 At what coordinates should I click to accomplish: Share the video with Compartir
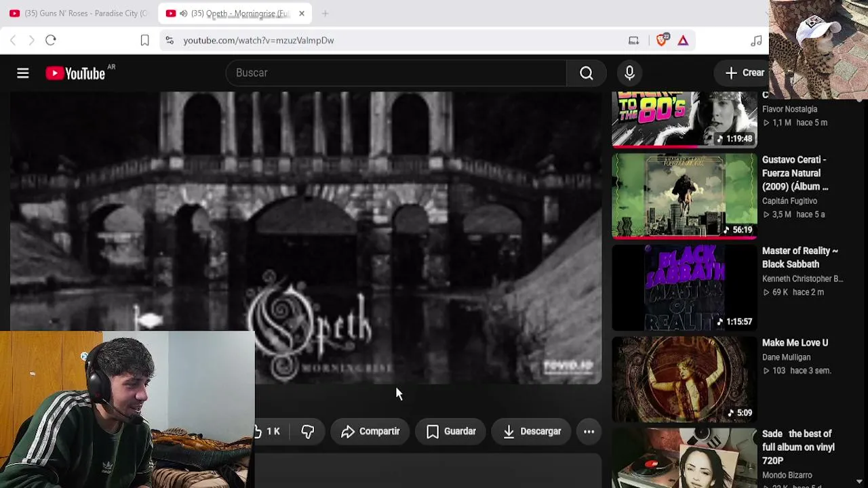coord(370,432)
